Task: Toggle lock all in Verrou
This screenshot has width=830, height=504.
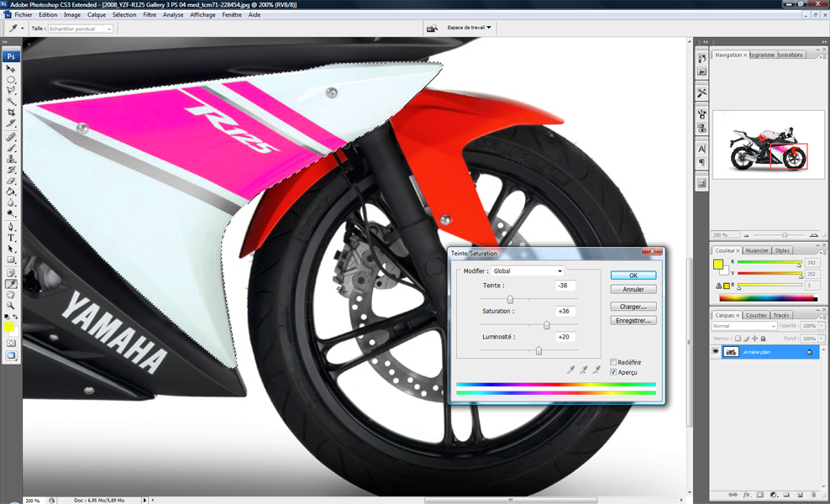Action: (x=763, y=339)
